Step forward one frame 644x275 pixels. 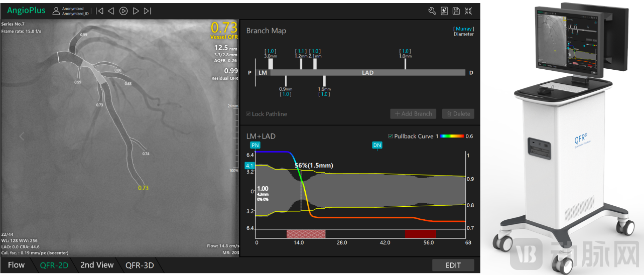136,11
